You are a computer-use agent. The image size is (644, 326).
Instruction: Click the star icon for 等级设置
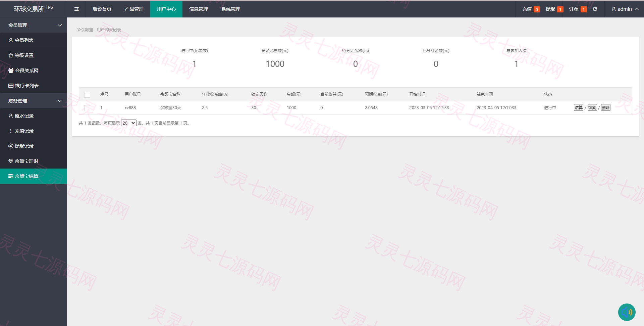click(x=11, y=55)
